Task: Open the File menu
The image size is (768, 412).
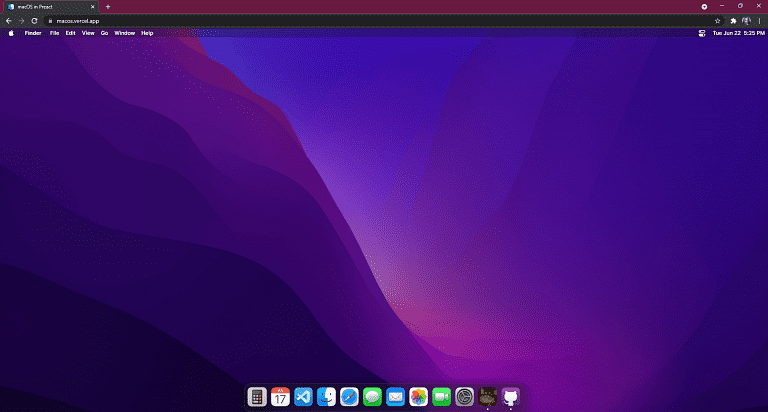Action: pos(54,33)
